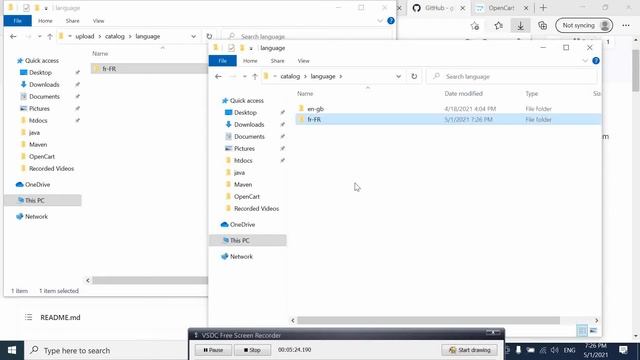This screenshot has height=360, width=640.
Task: Open browser Collections icon
Action: tap(542, 26)
